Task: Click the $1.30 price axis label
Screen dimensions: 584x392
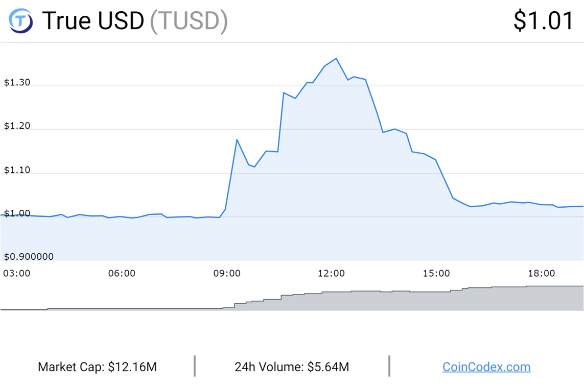Action: coord(17,82)
